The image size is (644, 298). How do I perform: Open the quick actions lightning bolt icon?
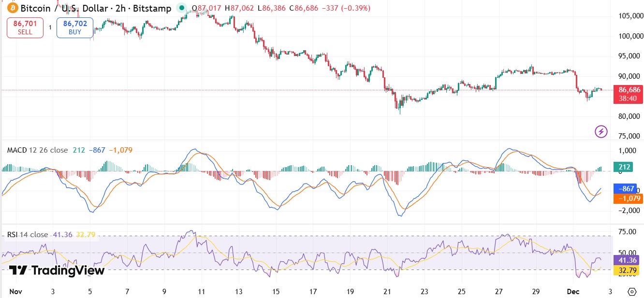pos(600,132)
